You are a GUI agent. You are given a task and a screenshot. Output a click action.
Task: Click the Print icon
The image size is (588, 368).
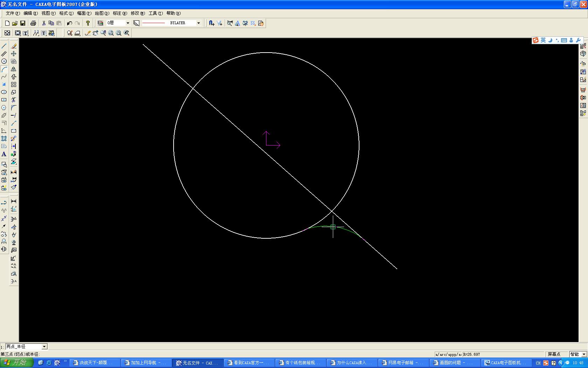pos(33,23)
